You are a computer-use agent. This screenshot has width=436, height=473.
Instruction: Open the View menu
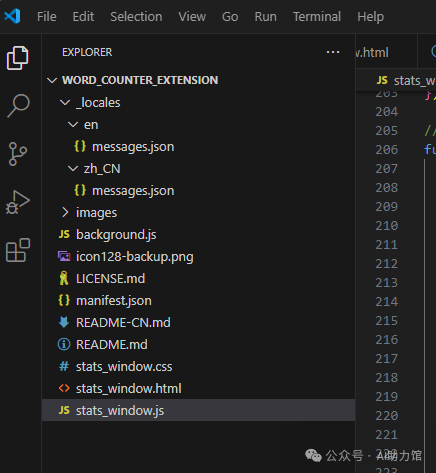click(x=192, y=16)
